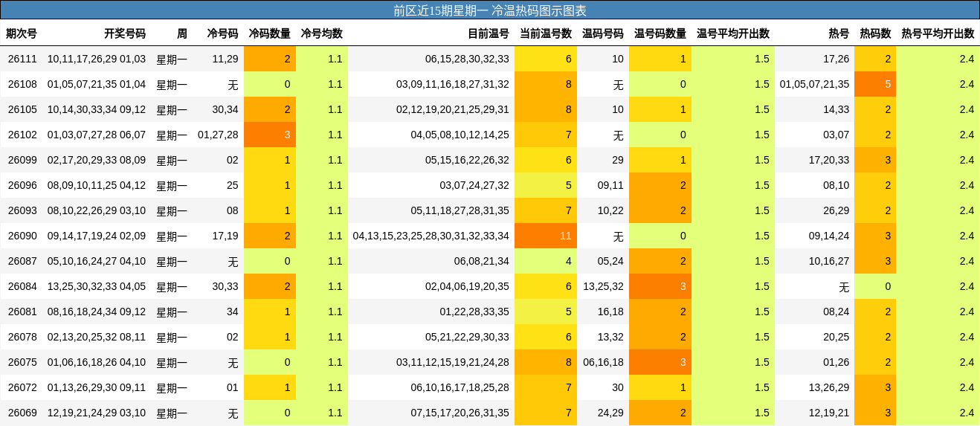This screenshot has width=980, height=426.
Task: Click hot numbers 09,14,24
Action: coord(828,236)
